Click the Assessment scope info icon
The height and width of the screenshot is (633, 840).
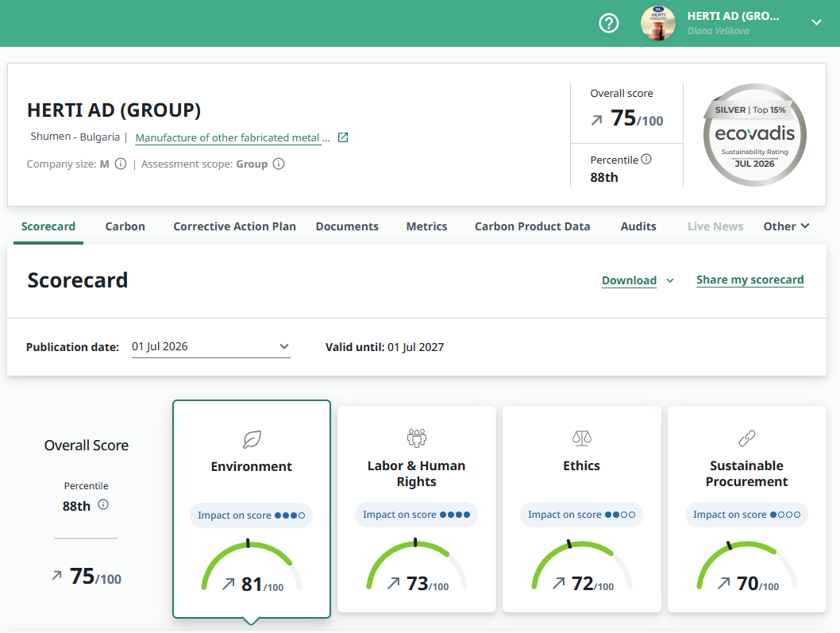279,164
